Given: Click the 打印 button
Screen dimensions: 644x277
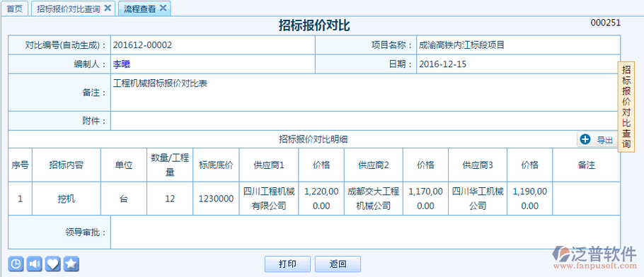Looking at the screenshot, I should [x=287, y=264].
